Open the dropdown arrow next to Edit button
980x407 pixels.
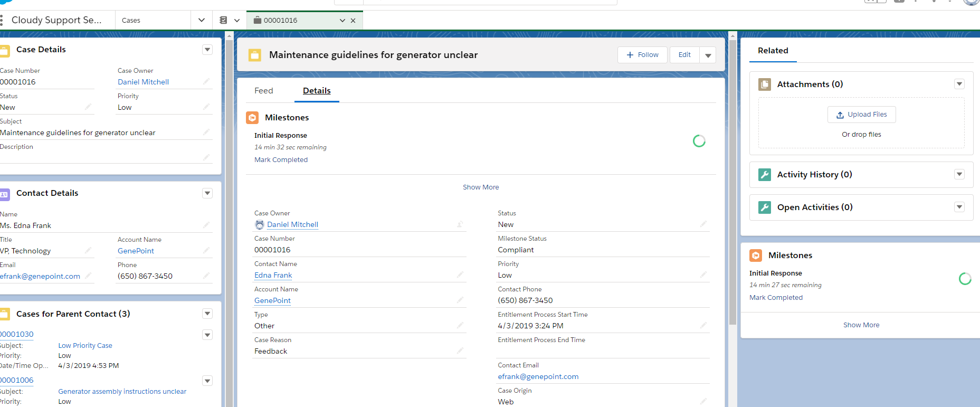(x=708, y=55)
